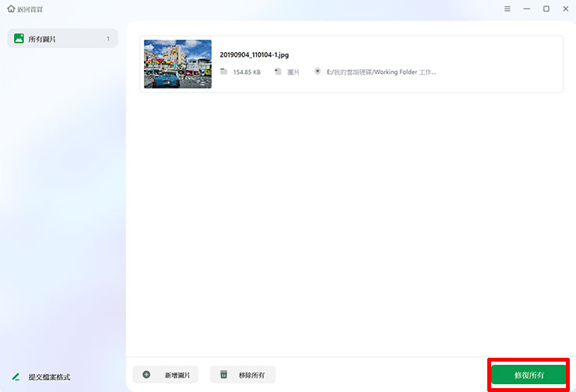576x392 pixels.
Task: Click the location icon before the file path
Action: point(318,72)
